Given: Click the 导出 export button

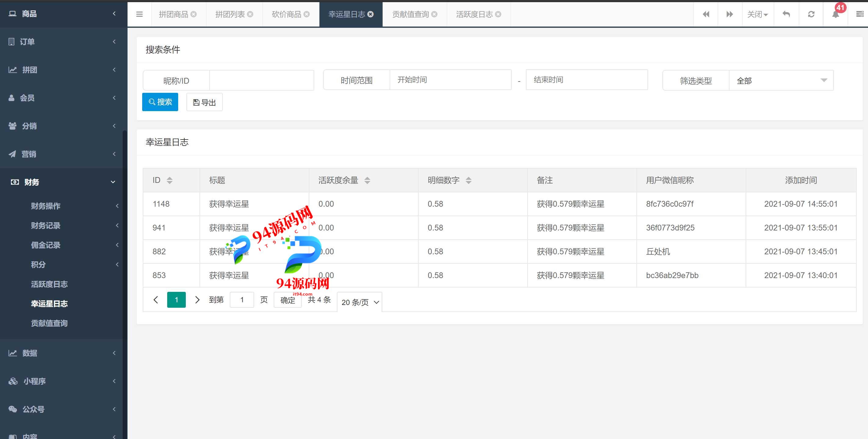Looking at the screenshot, I should tap(204, 102).
